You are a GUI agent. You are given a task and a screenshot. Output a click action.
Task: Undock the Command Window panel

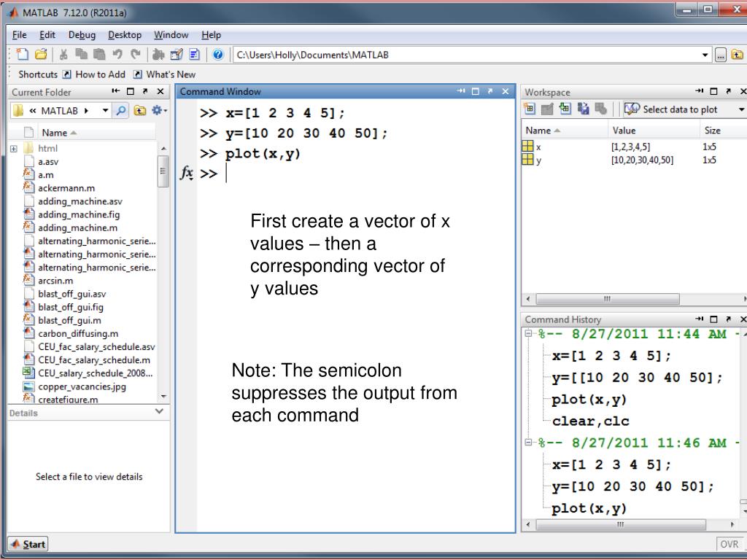point(490,91)
